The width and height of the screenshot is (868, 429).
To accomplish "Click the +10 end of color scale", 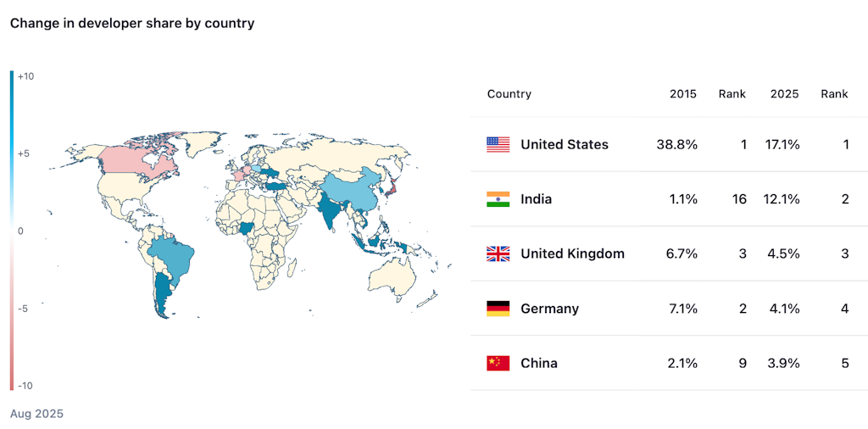I will point(25,77).
